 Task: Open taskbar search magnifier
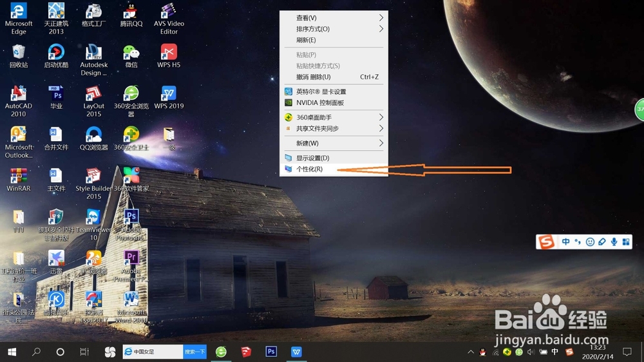[x=36, y=352]
